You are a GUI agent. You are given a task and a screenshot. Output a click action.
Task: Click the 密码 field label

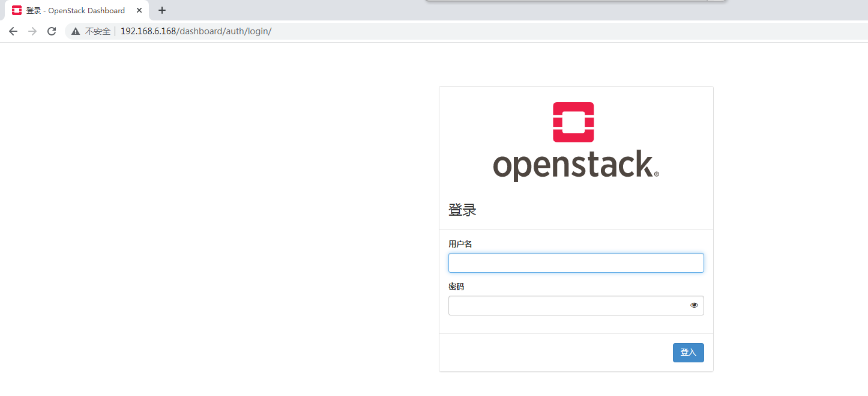tap(456, 287)
